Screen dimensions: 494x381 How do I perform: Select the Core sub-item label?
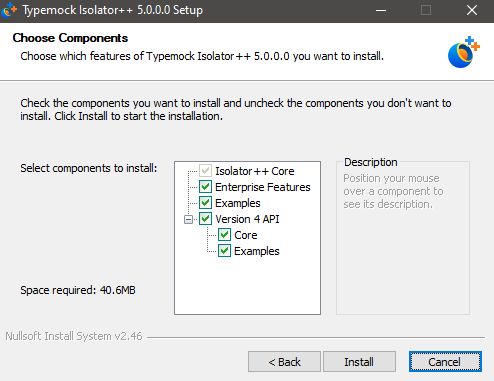coord(246,235)
